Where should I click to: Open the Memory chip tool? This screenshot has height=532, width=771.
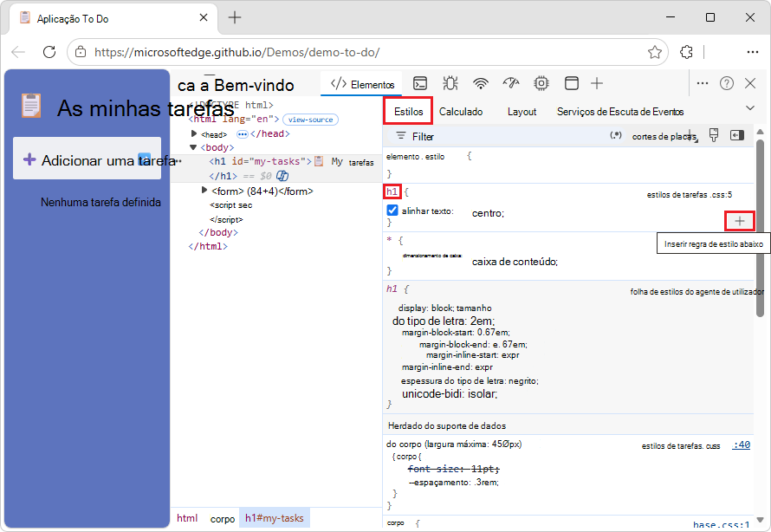click(541, 83)
